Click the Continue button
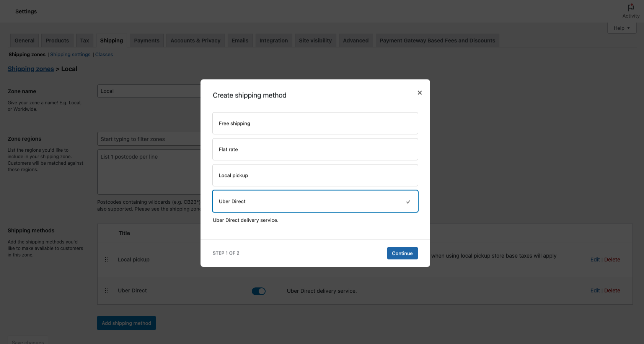644x344 pixels. pos(402,253)
